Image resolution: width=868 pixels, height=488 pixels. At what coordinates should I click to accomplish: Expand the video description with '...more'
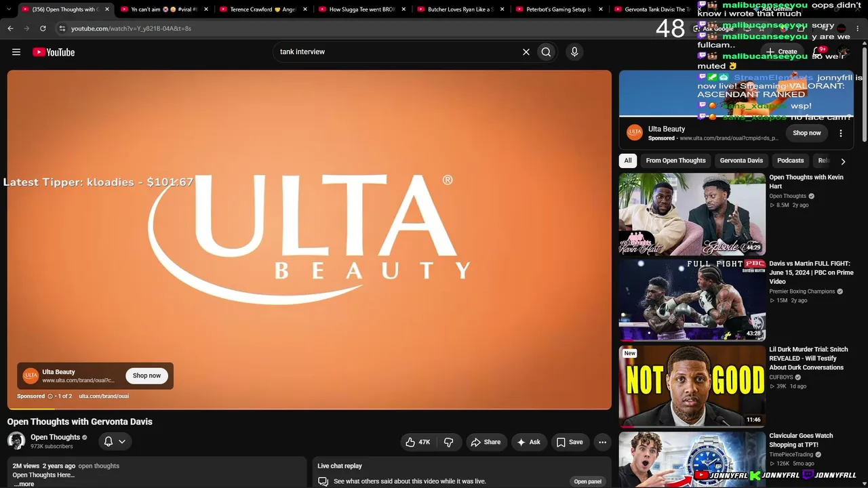point(24,484)
